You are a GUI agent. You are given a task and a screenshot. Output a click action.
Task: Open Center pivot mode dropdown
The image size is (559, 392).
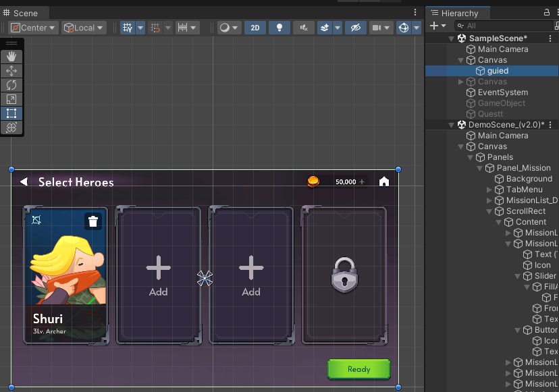[x=33, y=28]
